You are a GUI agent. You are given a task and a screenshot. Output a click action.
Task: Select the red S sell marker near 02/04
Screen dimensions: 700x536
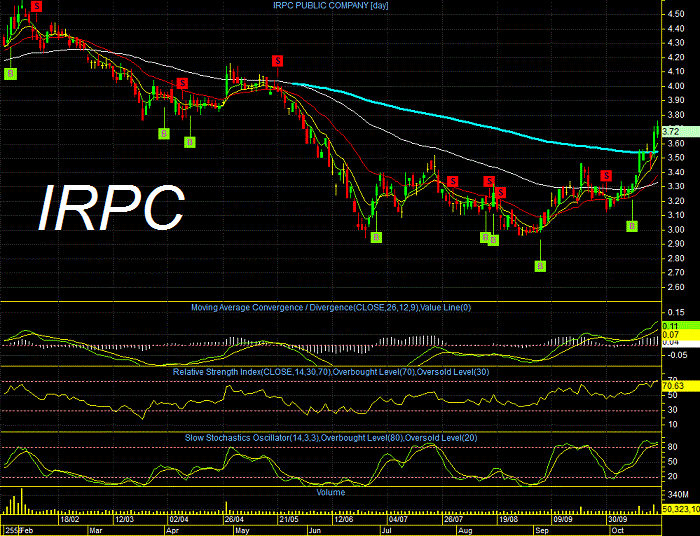point(182,83)
